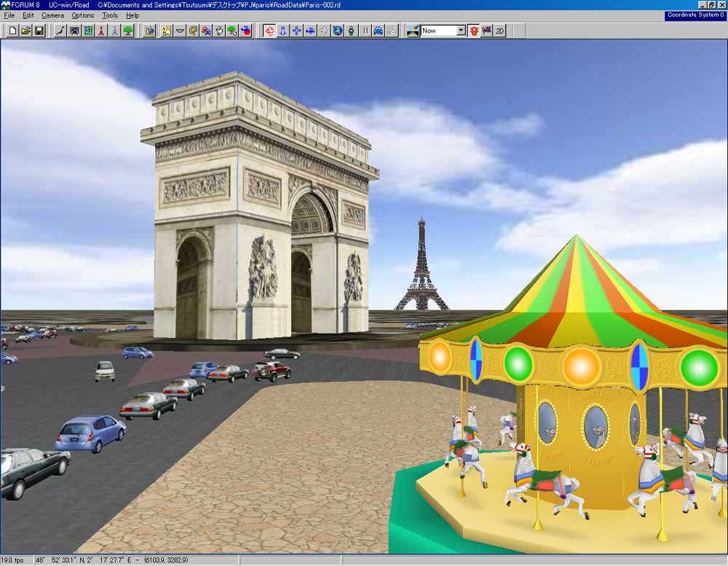Click the red and blue cars icon
This screenshot has width=728, height=566.
click(206, 31)
